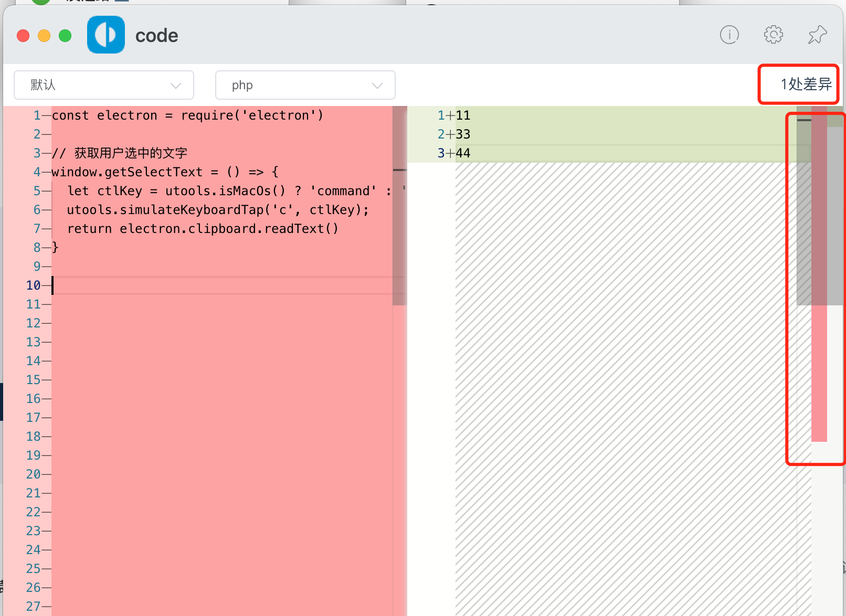Click the yellow minimize window button
Viewport: 846px width, 616px height.
point(44,36)
